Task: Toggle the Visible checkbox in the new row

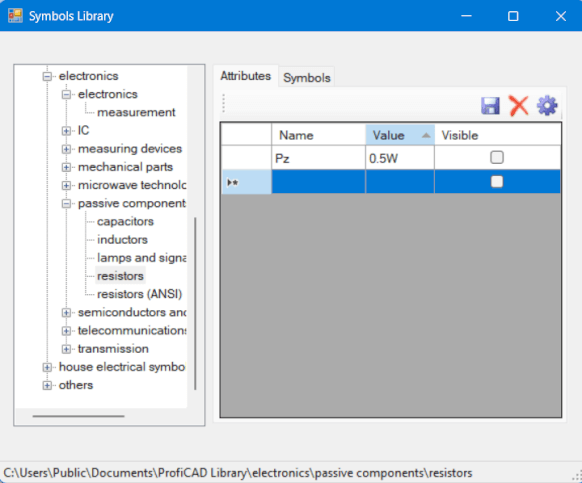Action: point(497,182)
